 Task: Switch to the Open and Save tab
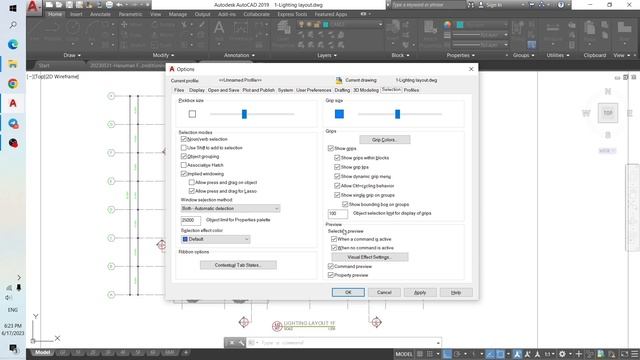[x=223, y=90]
